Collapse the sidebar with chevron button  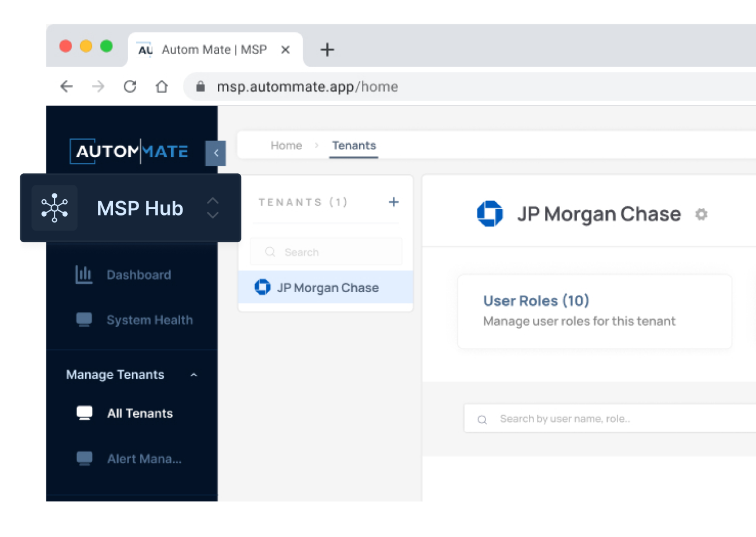pyautogui.click(x=216, y=153)
